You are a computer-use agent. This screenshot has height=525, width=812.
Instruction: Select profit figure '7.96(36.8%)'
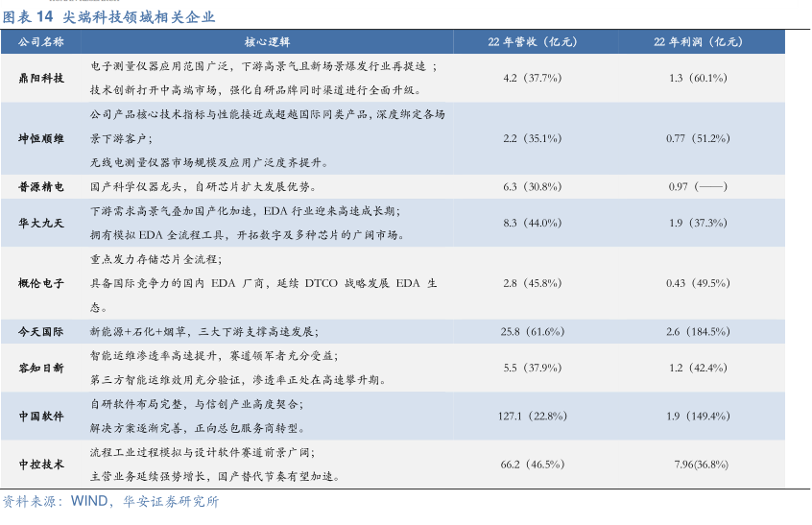(x=701, y=464)
